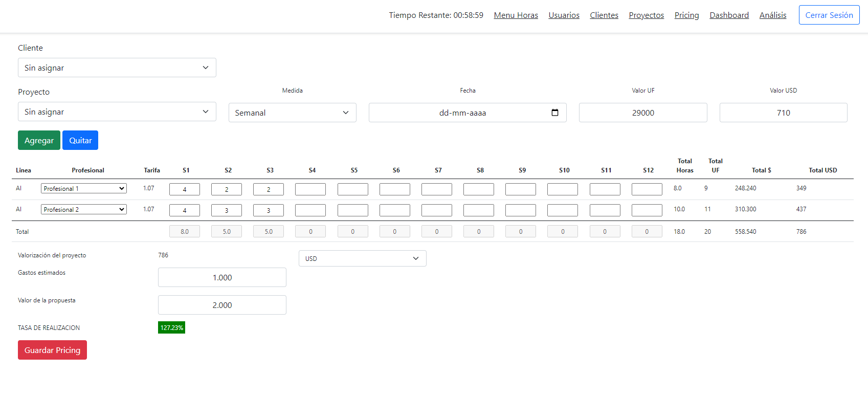
Task: Click the green 127.23% realization rate badge
Action: tap(171, 327)
